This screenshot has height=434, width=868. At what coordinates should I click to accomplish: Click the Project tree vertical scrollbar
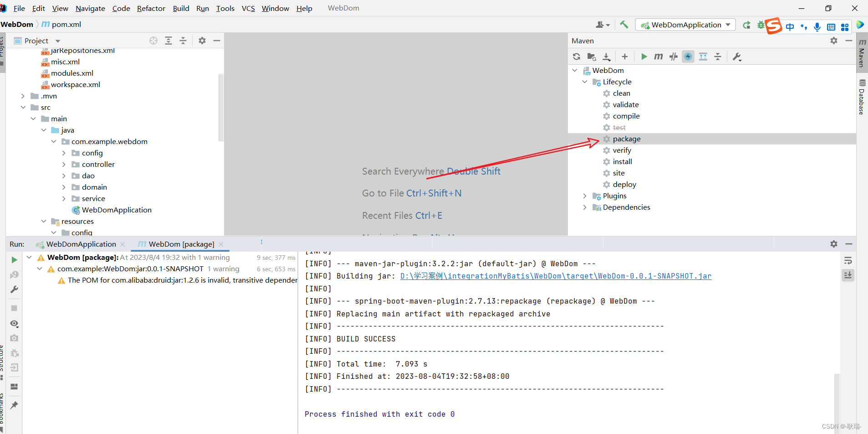pos(221,107)
